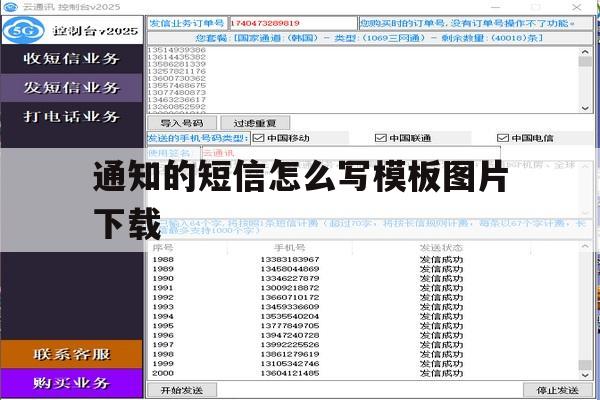Select row with number 13459336609
The height and width of the screenshot is (400, 600).
(363, 307)
